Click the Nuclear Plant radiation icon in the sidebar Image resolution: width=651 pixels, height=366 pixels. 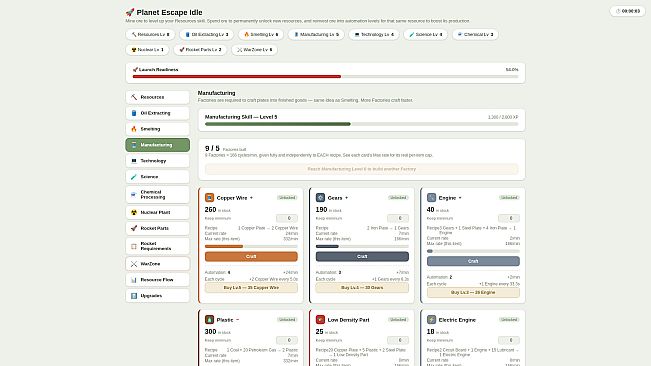point(134,212)
